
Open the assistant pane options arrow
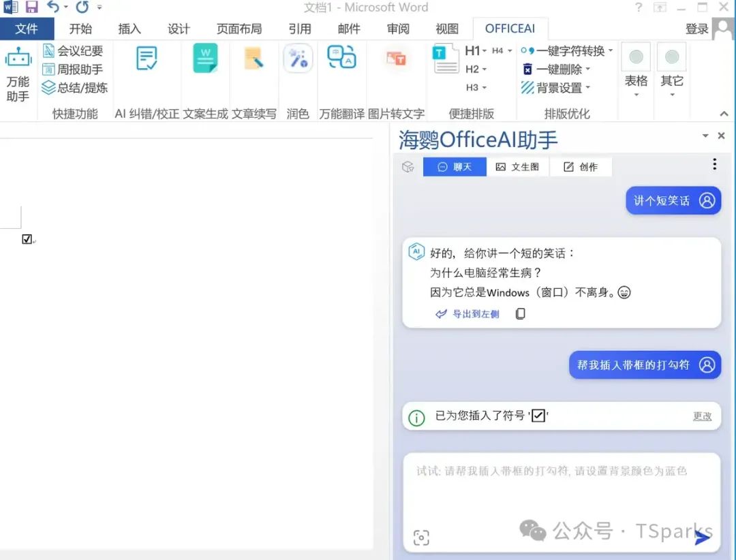(x=705, y=136)
